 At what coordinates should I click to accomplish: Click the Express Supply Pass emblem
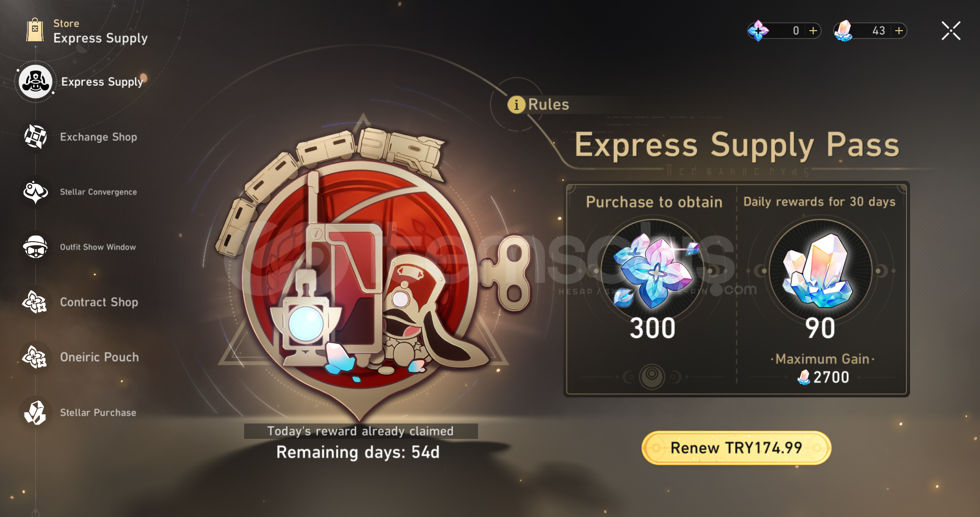tap(360, 271)
